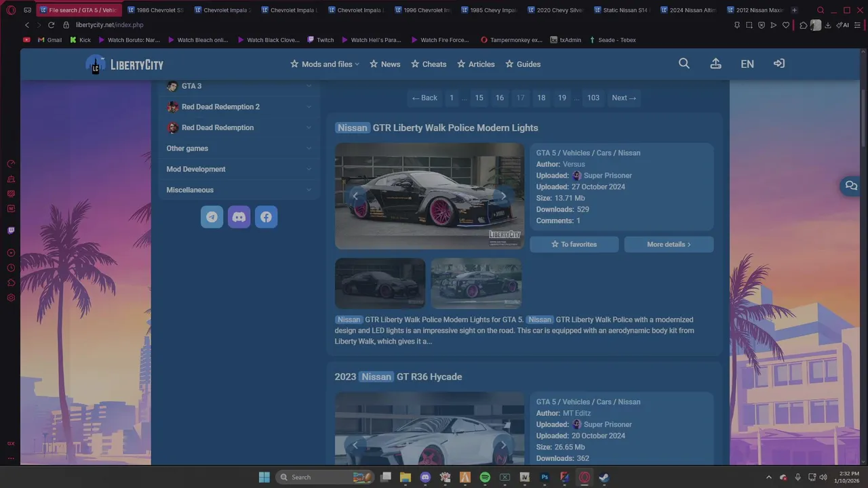Go to the Next pagination page
The image size is (868, 488).
[x=624, y=98]
